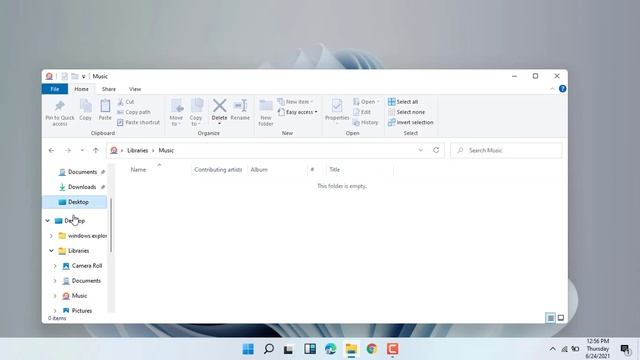This screenshot has height=360, width=640.
Task: Open taskbar Search icon
Action: (x=269, y=349)
